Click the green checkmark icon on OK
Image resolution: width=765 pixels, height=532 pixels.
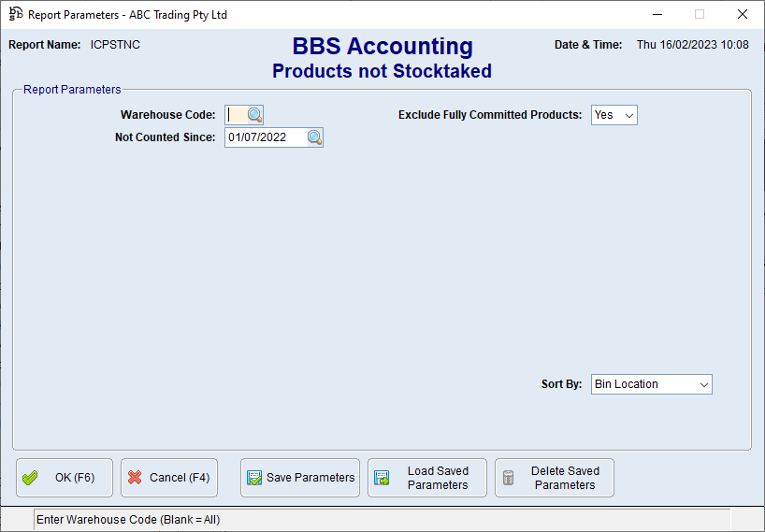click(30, 478)
